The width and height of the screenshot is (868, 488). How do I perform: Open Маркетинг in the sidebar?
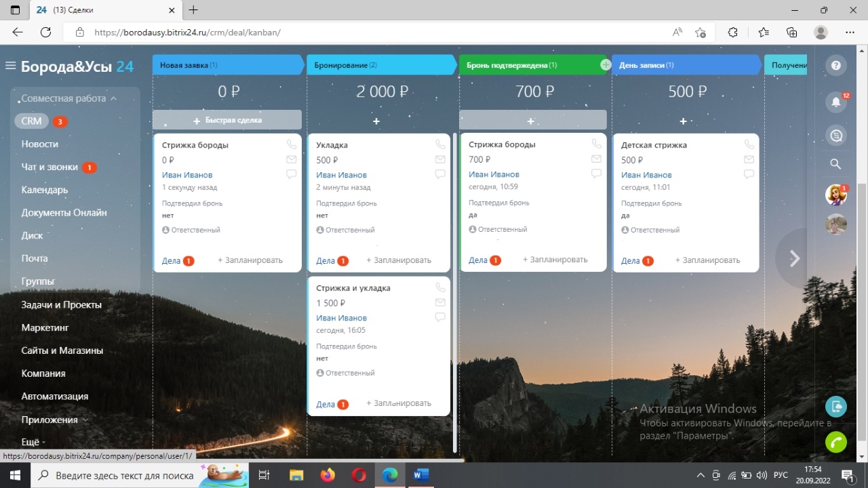point(45,327)
